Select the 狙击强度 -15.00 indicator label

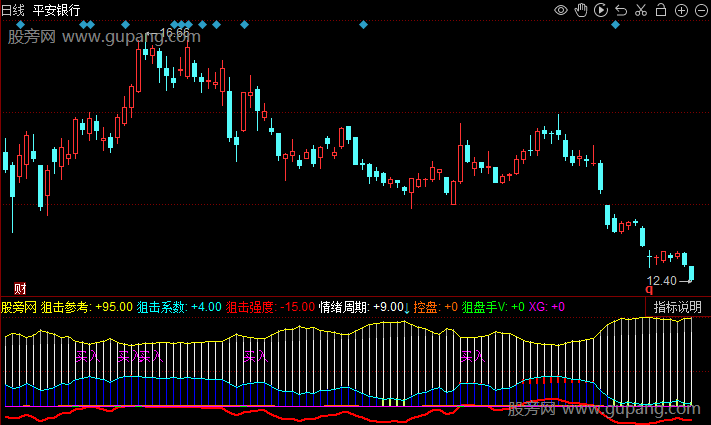270,307
